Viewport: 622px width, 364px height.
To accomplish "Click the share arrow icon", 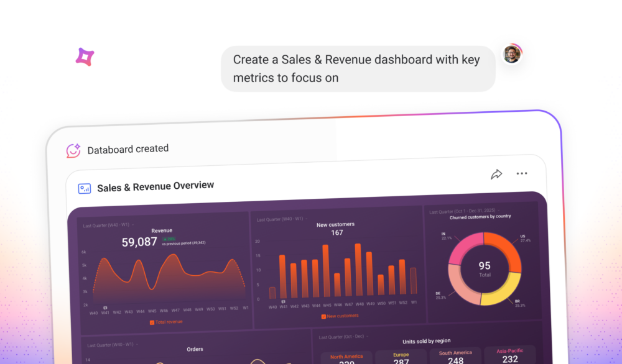I will (x=496, y=175).
